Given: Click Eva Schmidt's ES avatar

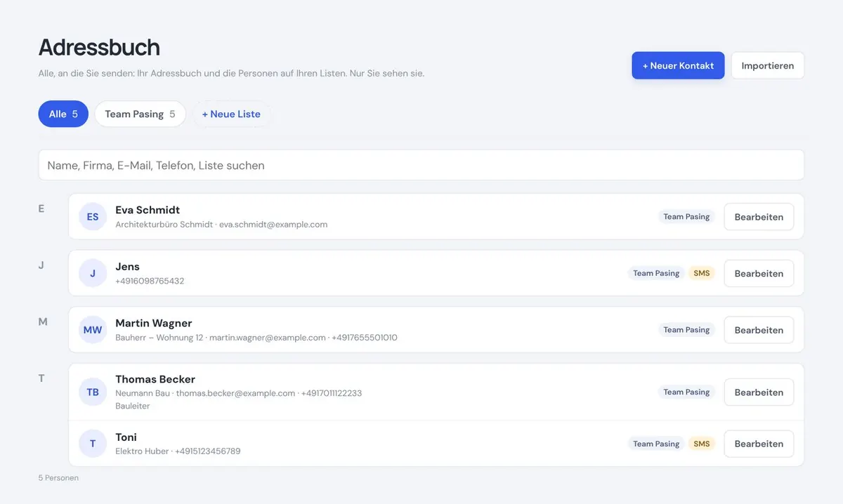Looking at the screenshot, I should coord(93,217).
